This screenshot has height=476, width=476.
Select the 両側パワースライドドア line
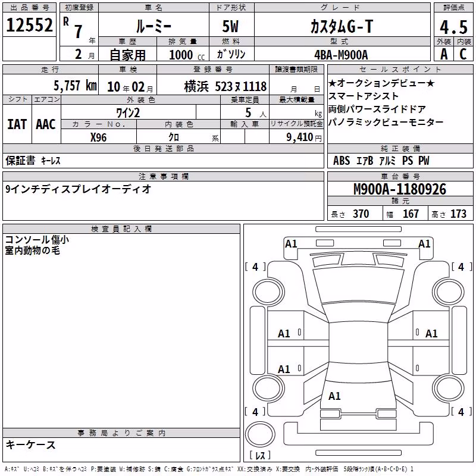[377, 109]
